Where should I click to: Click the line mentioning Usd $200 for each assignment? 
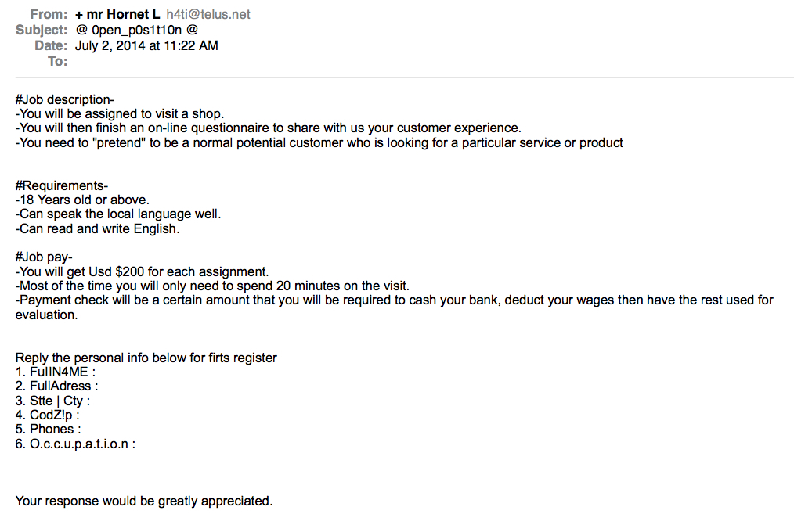tap(143, 271)
